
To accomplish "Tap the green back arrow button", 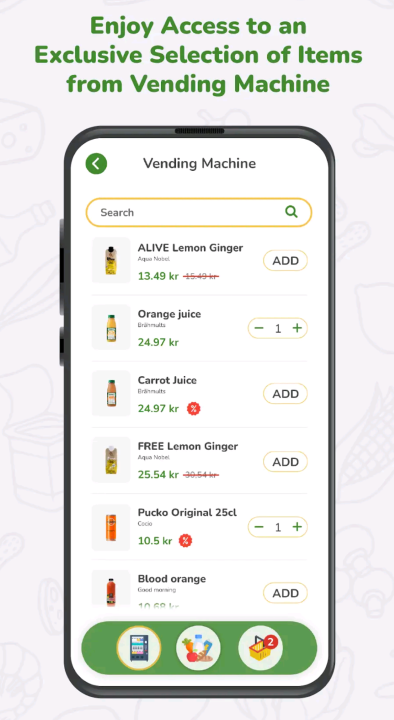I will point(96,163).
